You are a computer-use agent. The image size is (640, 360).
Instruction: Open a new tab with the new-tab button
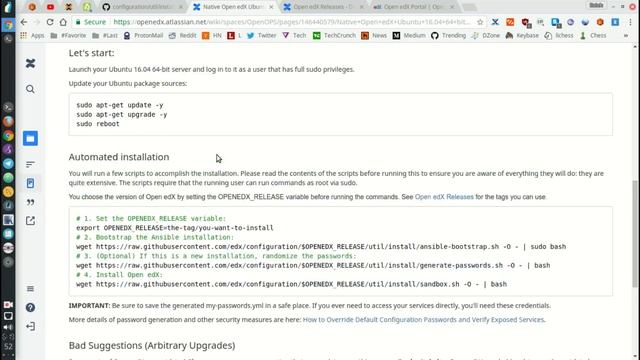click(469, 7)
